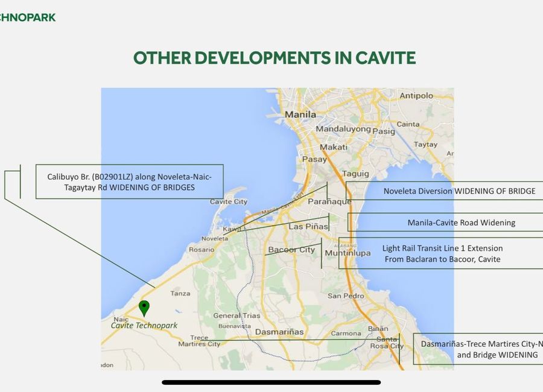
Task: Click the Cavite Technopark italic caption
Action: coord(144,325)
